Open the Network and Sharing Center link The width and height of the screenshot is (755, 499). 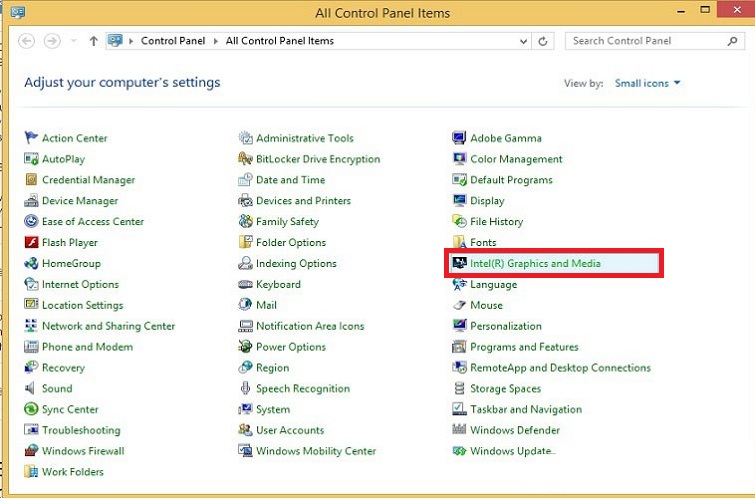click(108, 326)
